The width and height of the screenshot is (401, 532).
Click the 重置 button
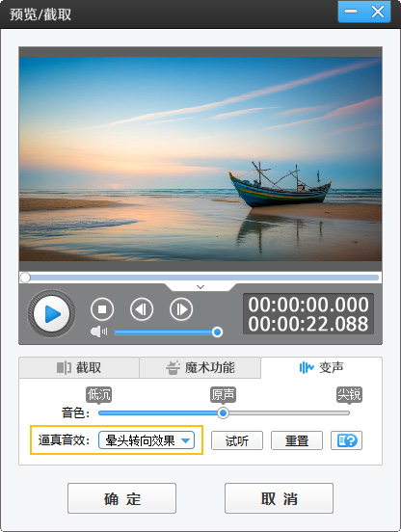point(297,440)
